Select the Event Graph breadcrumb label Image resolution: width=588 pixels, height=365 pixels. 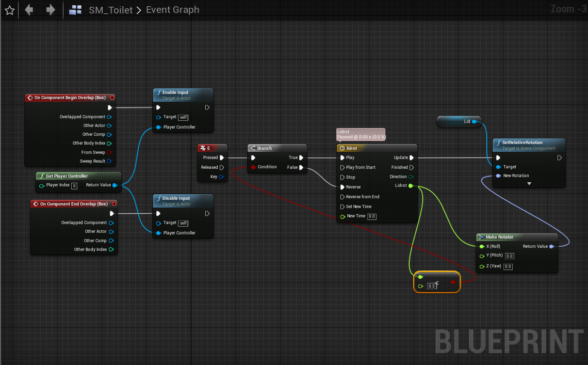pyautogui.click(x=172, y=9)
